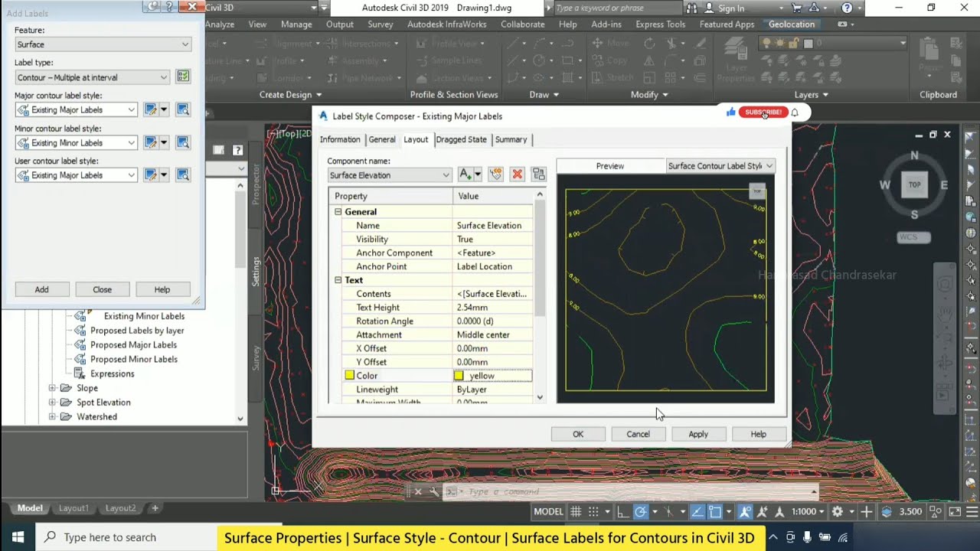Pick Minor contour label style from drawing

183,142
